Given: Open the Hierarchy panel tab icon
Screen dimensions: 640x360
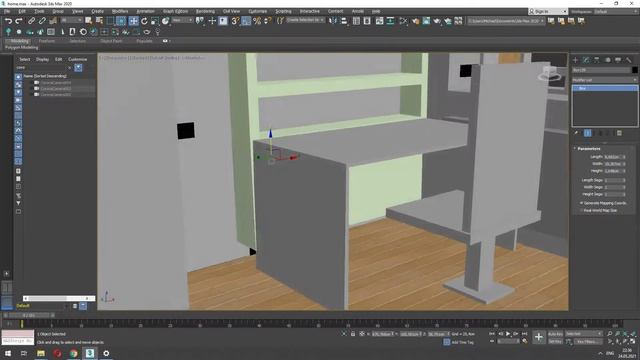Looking at the screenshot, I should [x=597, y=60].
